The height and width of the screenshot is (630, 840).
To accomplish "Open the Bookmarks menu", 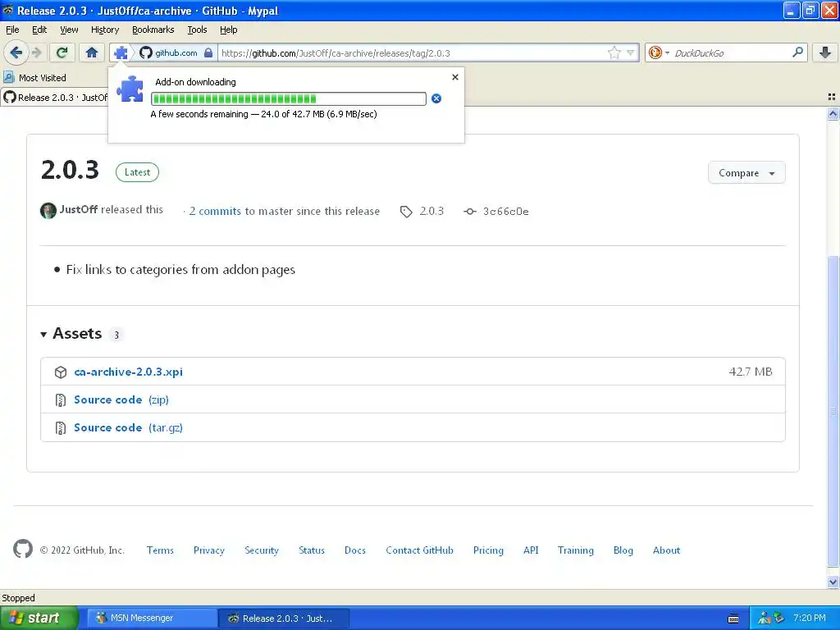I will [153, 30].
